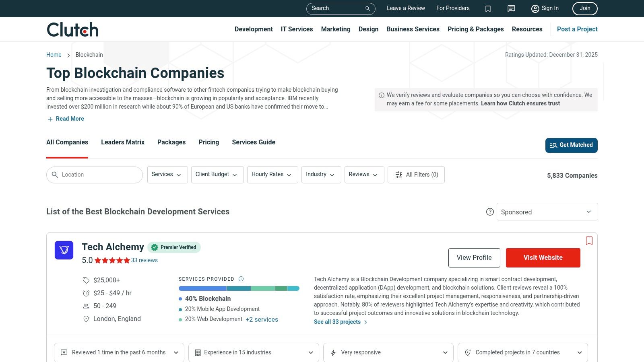Click the Premier Verified badge
The width and height of the screenshot is (644, 362).
tap(174, 247)
